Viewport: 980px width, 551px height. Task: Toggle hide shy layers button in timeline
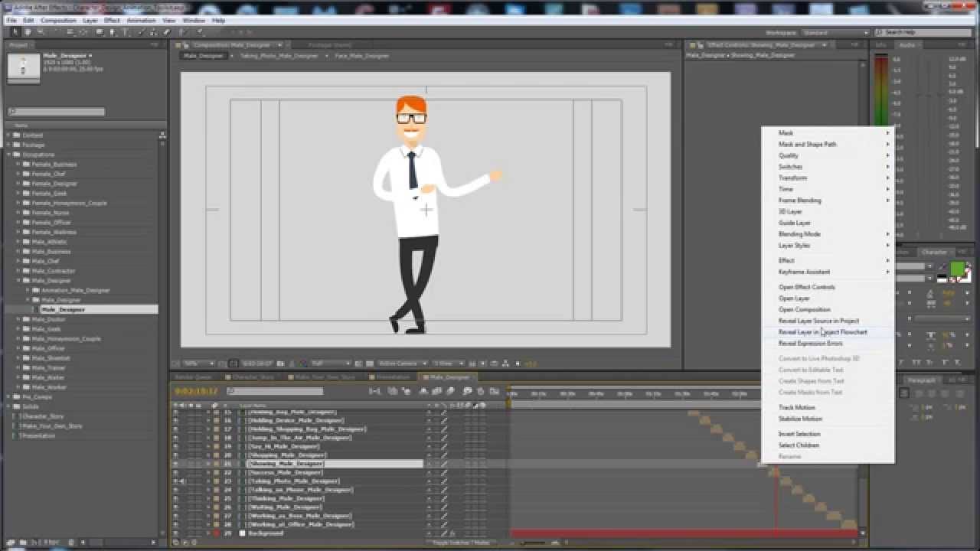pyautogui.click(x=423, y=391)
